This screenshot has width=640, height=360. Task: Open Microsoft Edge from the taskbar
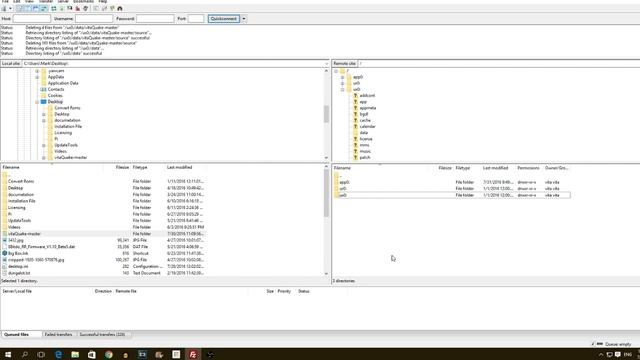click(x=58, y=354)
